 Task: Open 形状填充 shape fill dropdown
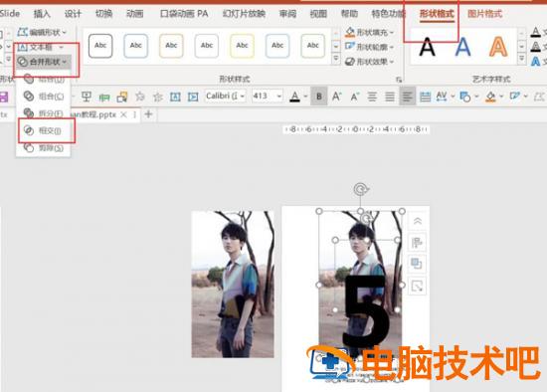click(369, 32)
